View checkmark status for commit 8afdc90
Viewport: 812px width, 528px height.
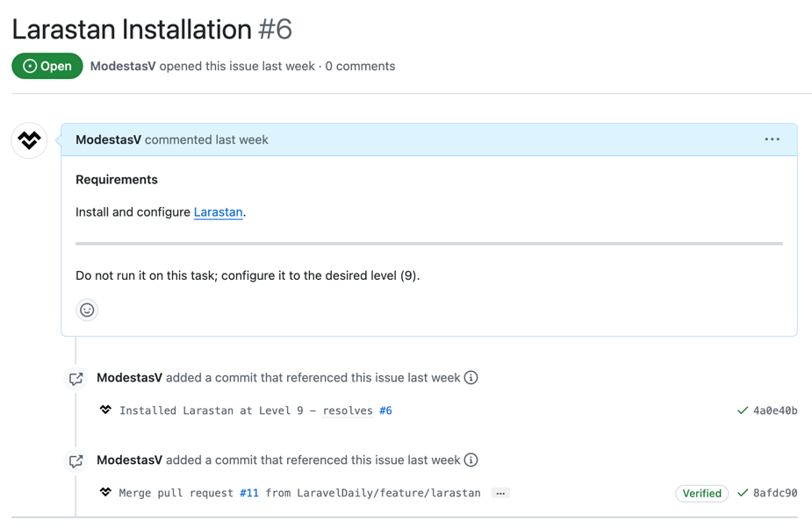click(743, 493)
